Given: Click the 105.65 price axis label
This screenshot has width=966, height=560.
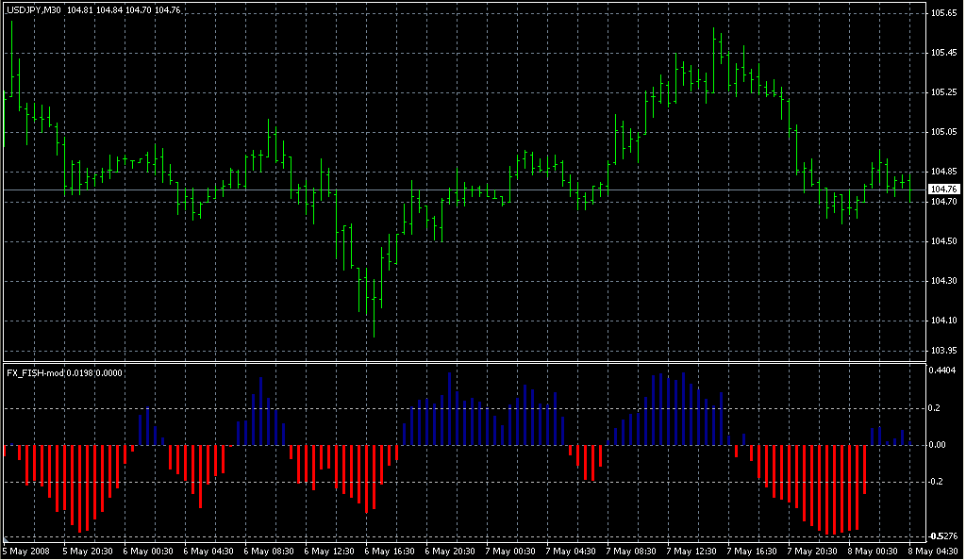Looking at the screenshot, I should coord(943,13).
